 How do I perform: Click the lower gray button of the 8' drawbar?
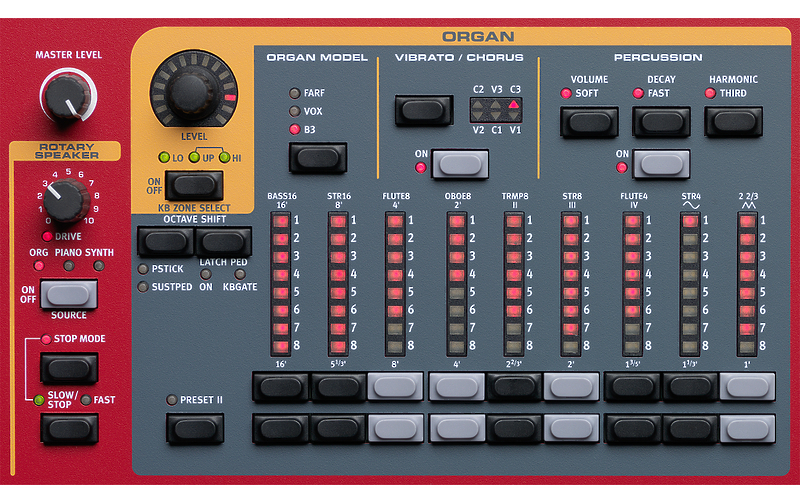click(395, 428)
